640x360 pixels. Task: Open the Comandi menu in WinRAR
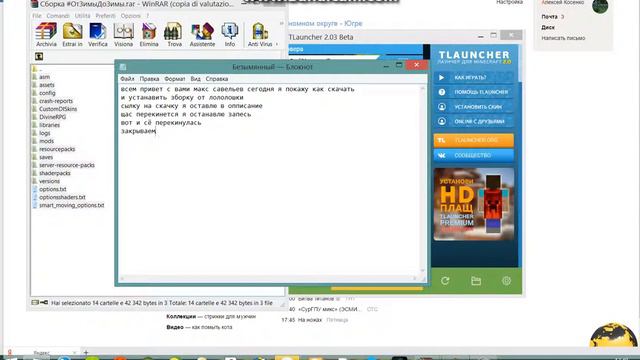(58, 16)
